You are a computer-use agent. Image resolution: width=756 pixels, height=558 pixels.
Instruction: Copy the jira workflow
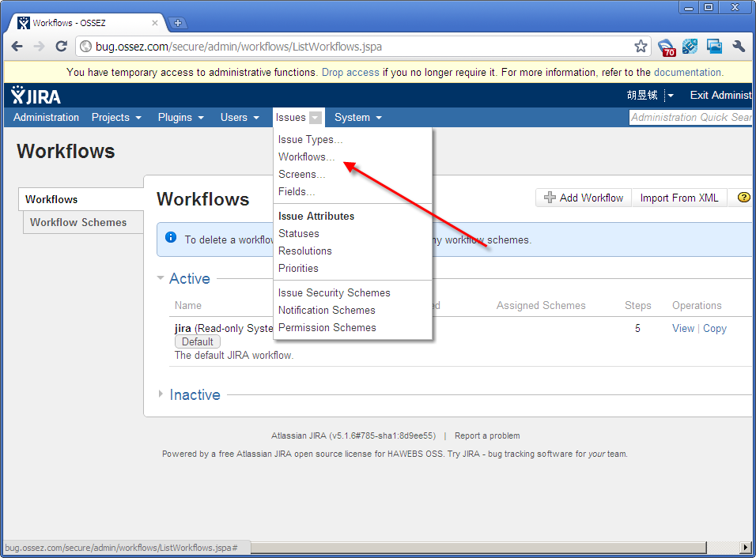[x=715, y=329]
